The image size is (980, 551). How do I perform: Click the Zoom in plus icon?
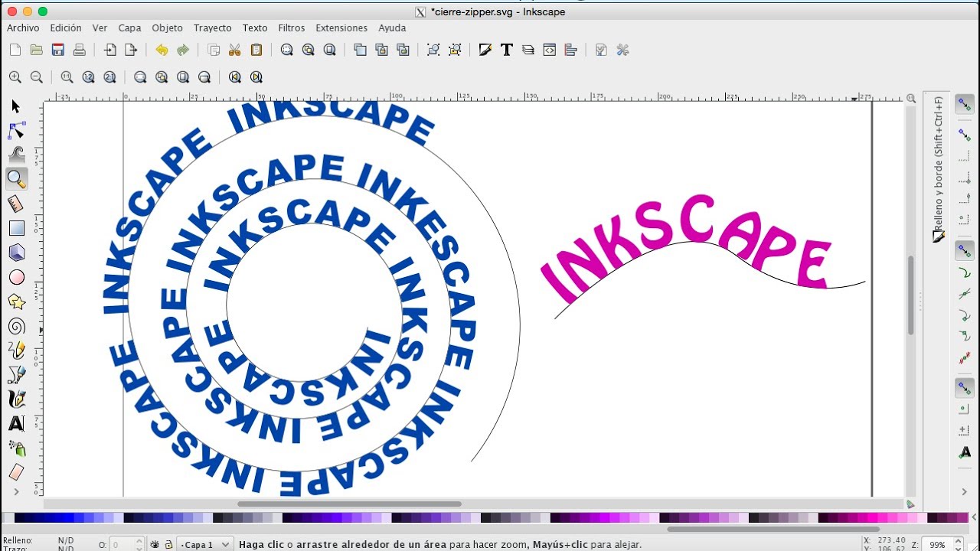click(15, 77)
